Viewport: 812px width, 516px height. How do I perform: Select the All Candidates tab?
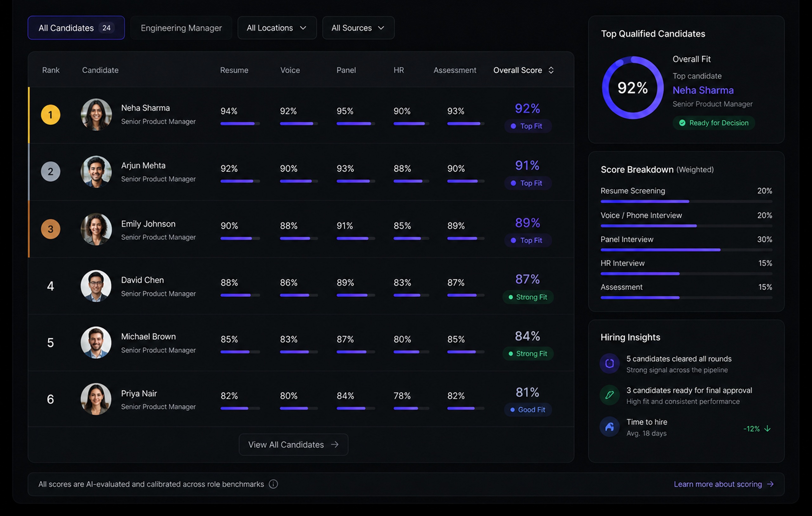(76, 28)
